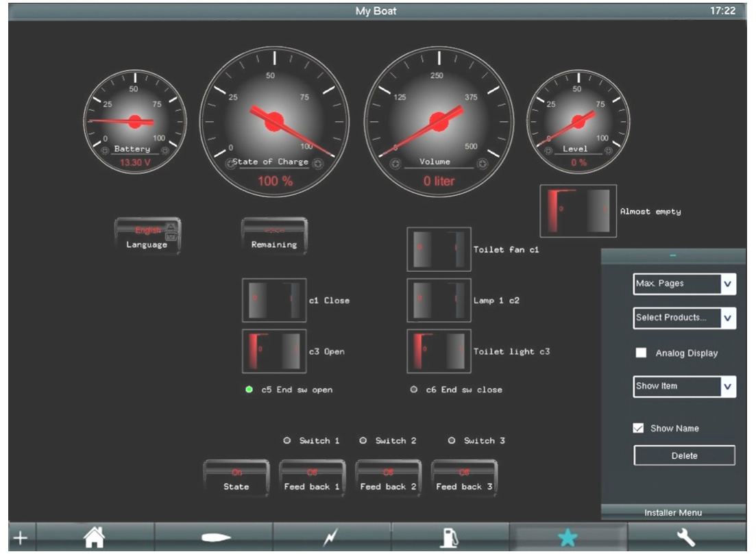
Task: Click the 0 liter volume reading
Action: pyautogui.click(x=439, y=181)
